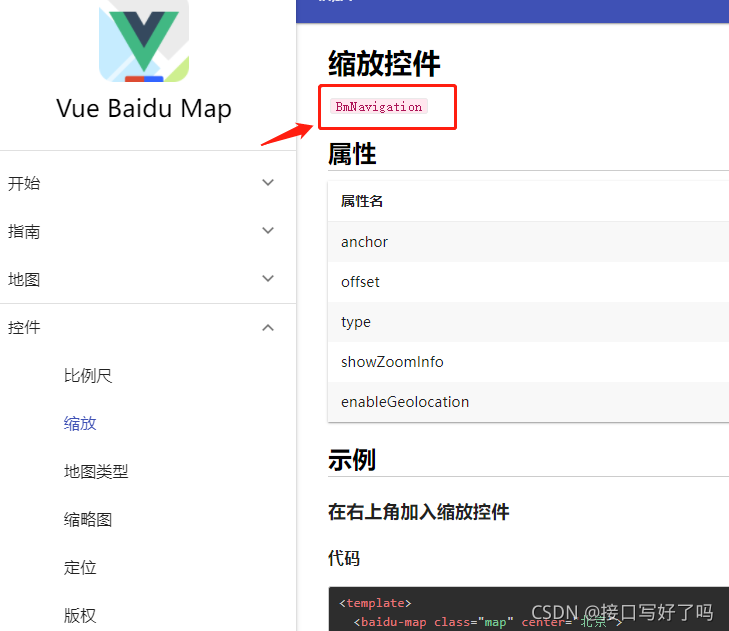Click the baidu-map tag in code block

point(393,622)
